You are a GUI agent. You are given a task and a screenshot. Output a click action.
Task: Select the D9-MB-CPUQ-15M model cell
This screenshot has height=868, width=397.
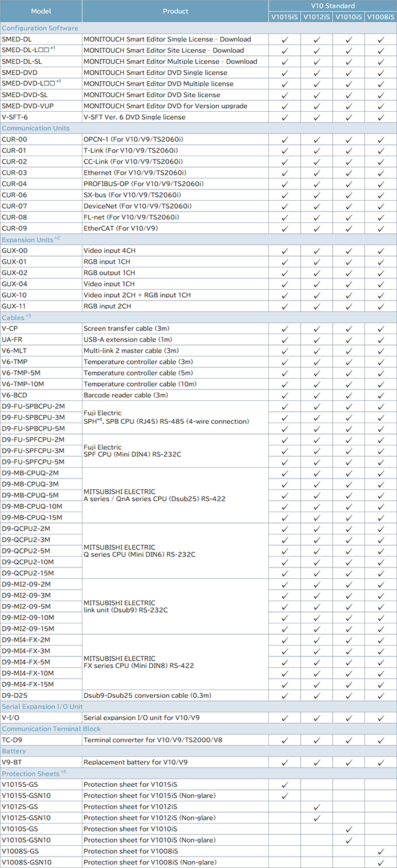pos(41,518)
